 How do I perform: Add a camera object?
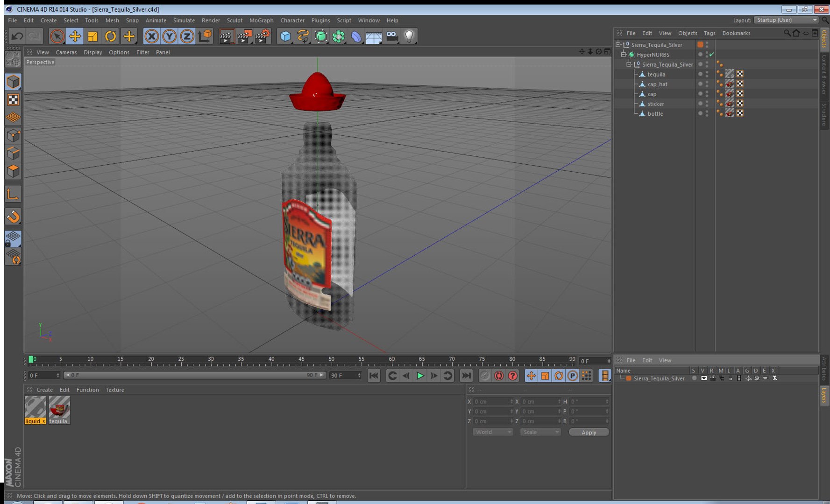click(392, 36)
